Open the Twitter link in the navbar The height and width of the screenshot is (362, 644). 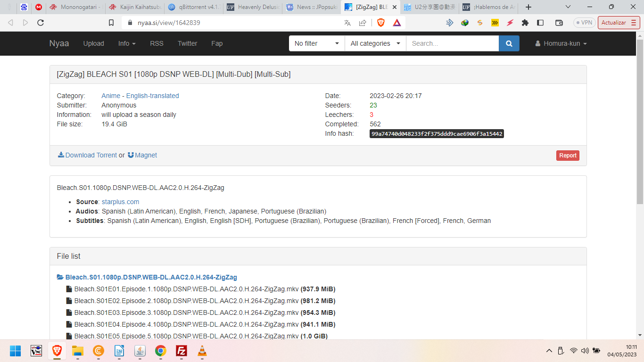(x=187, y=43)
